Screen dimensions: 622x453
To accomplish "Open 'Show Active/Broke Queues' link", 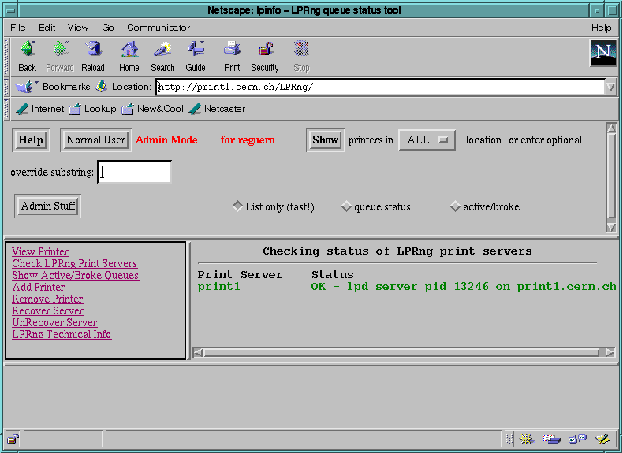I will (x=75, y=275).
